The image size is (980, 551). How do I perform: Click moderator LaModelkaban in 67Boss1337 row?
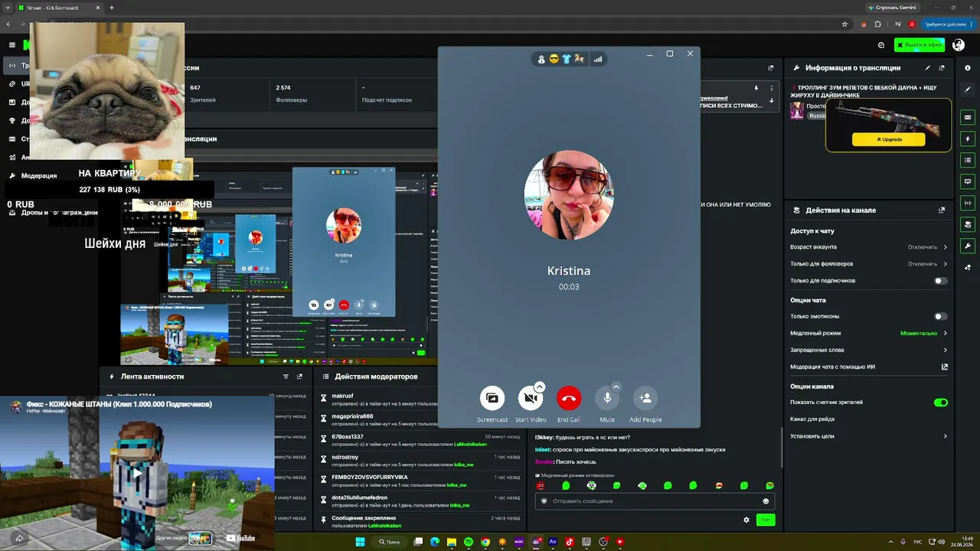point(470,445)
